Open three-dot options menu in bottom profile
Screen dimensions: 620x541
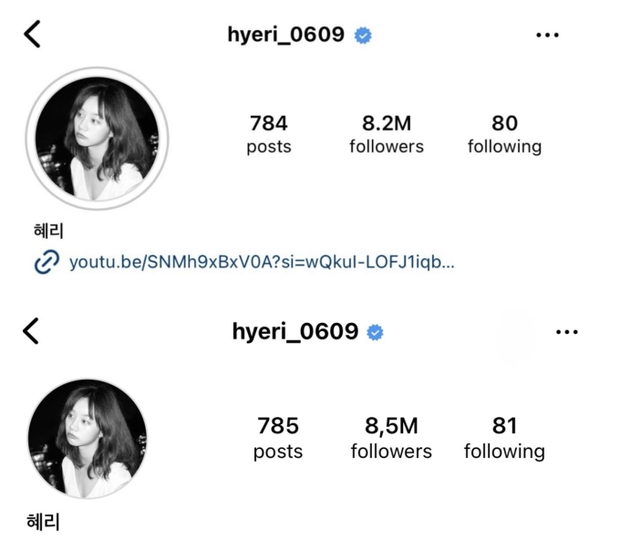(x=567, y=332)
